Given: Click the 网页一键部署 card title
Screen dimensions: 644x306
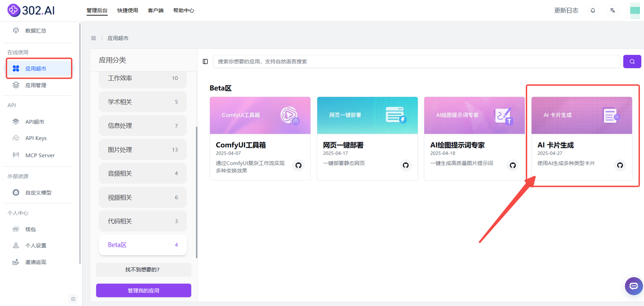Looking at the screenshot, I should (343, 145).
